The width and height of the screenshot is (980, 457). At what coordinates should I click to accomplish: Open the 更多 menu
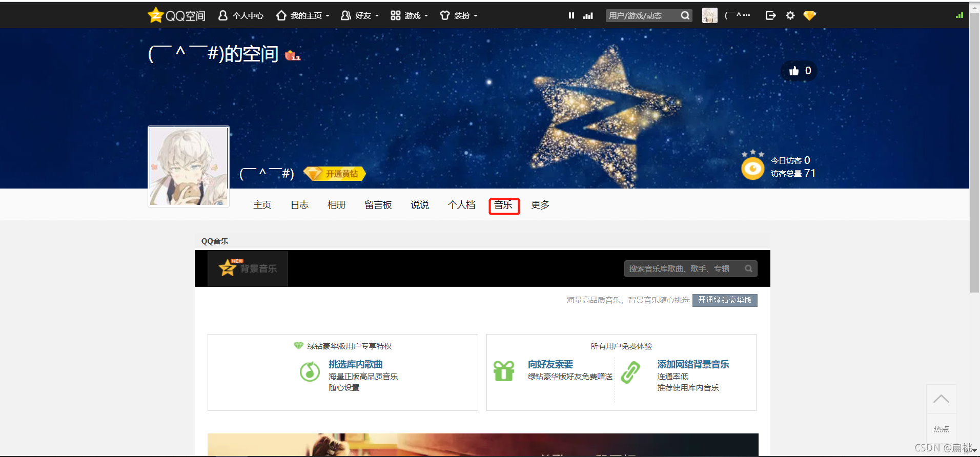540,205
